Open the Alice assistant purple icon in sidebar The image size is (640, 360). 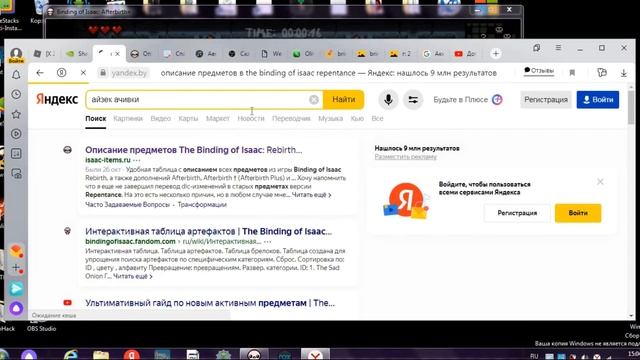(x=16, y=309)
